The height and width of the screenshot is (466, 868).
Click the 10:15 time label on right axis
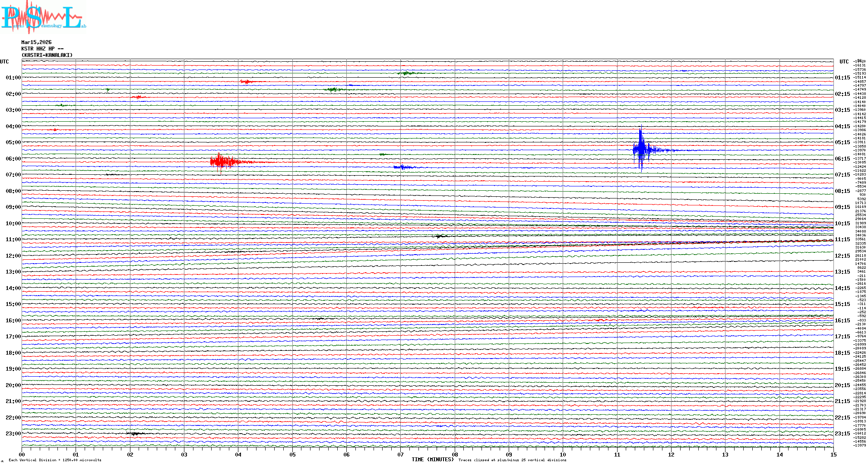click(x=842, y=224)
